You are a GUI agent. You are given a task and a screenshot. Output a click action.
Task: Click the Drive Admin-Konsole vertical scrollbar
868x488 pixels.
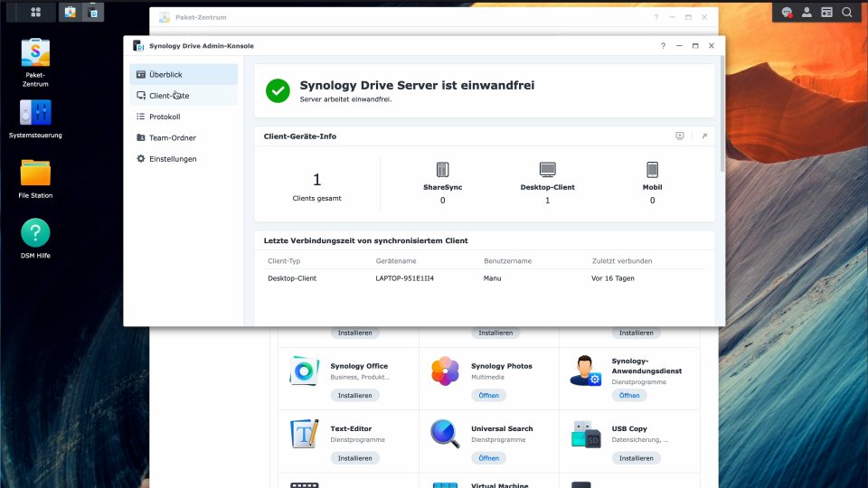[722, 115]
